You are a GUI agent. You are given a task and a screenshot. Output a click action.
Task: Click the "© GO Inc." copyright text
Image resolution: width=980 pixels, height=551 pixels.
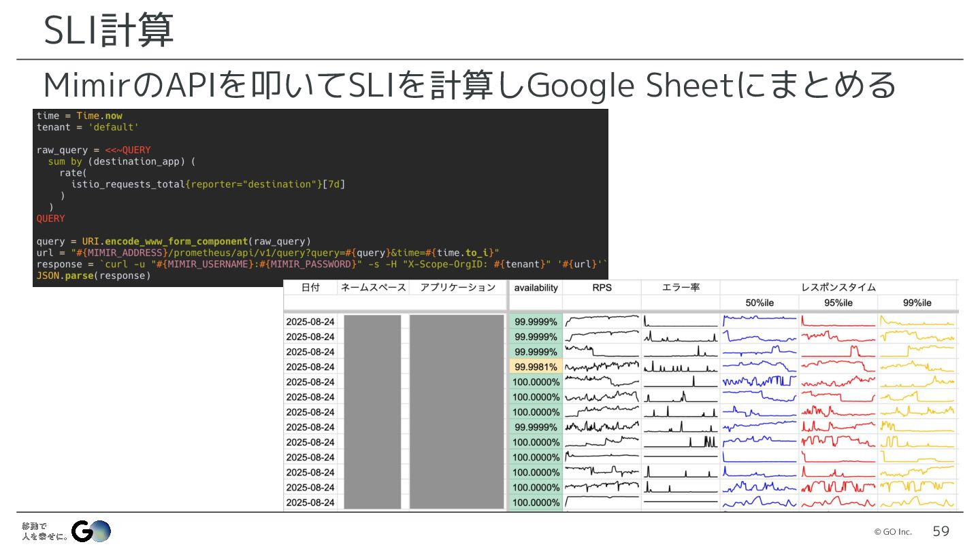(893, 532)
